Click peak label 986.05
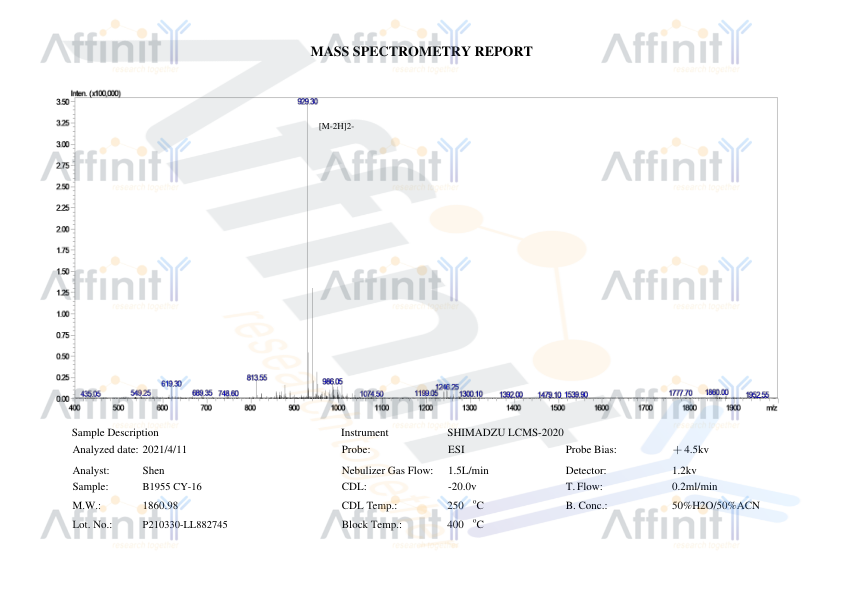This screenshot has height=596, width=842. coord(332,382)
